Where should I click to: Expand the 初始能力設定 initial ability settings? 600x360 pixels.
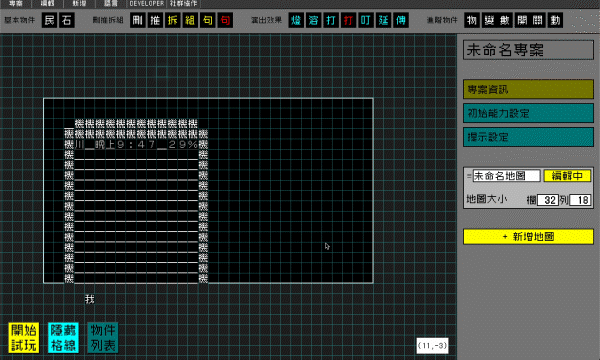(528, 113)
